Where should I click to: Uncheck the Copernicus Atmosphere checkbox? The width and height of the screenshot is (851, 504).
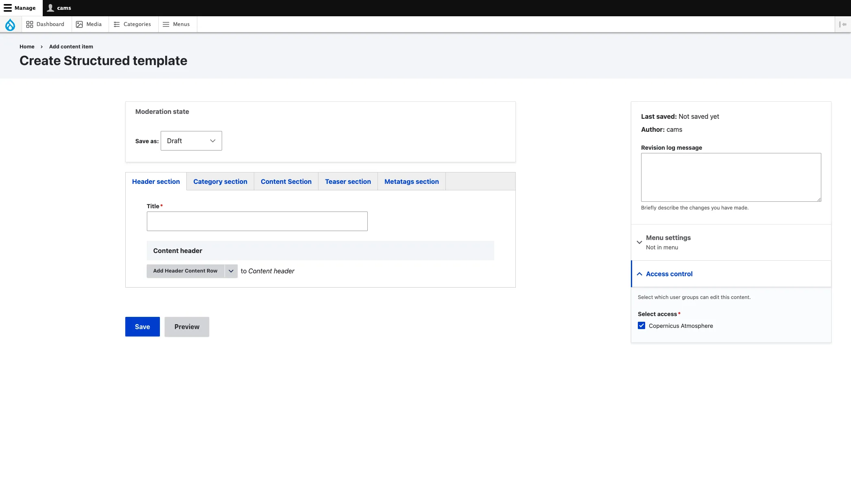(642, 325)
